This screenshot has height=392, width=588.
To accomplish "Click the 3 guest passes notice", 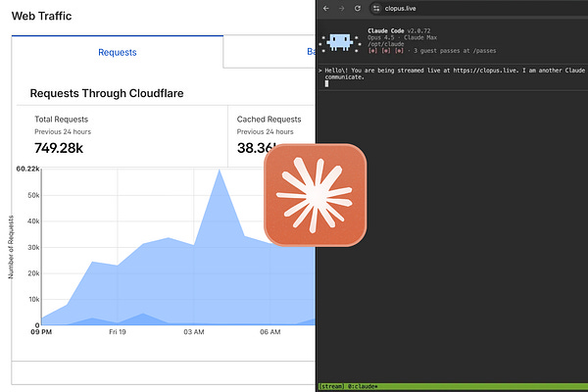I will (455, 51).
